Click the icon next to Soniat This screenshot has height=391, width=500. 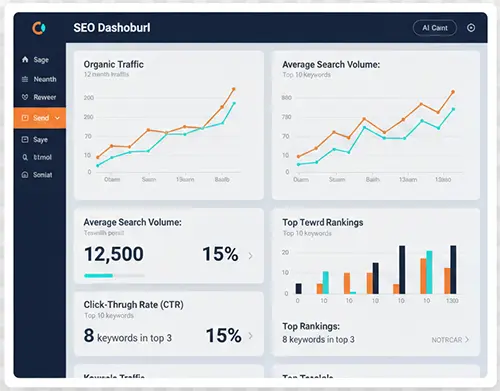click(x=25, y=175)
